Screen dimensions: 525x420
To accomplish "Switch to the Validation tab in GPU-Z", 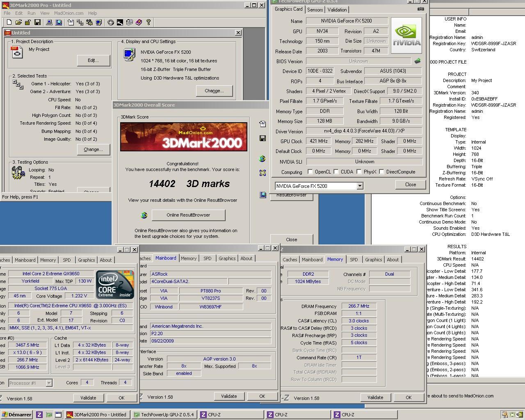I will pos(337,10).
